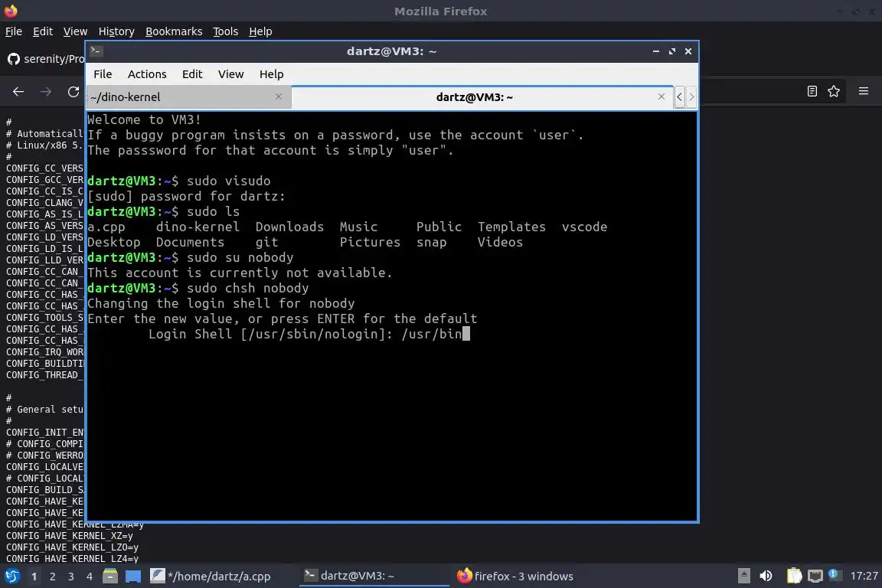Image resolution: width=882 pixels, height=588 pixels.
Task: Select the dartz@VM3: ~ terminal tab
Action: click(482, 96)
